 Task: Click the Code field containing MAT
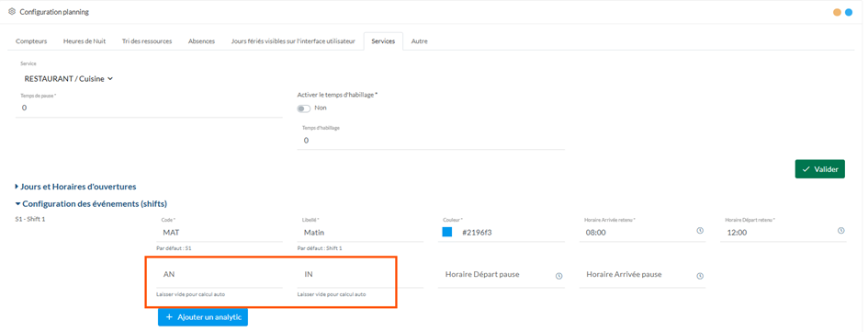[220, 233]
